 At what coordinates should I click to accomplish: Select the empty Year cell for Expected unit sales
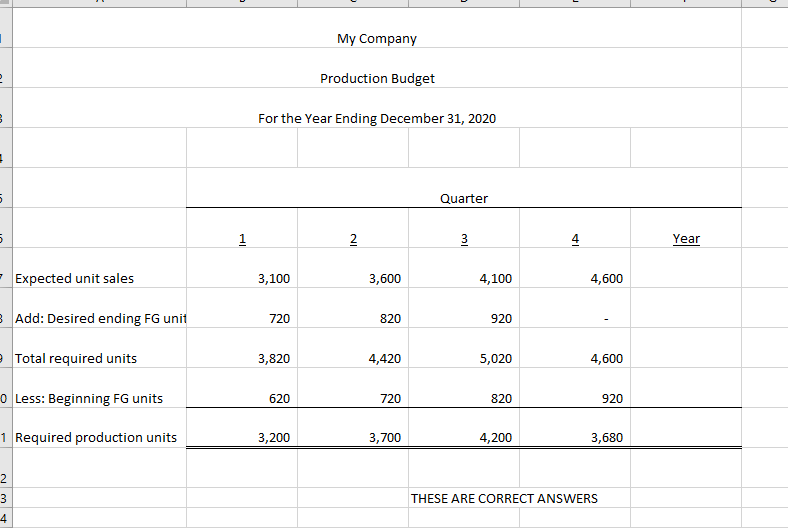click(686, 268)
